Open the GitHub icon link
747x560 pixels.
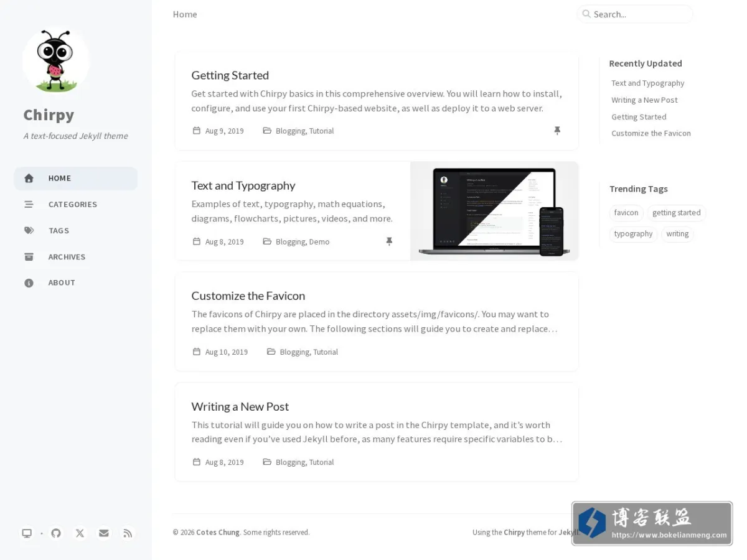point(57,533)
